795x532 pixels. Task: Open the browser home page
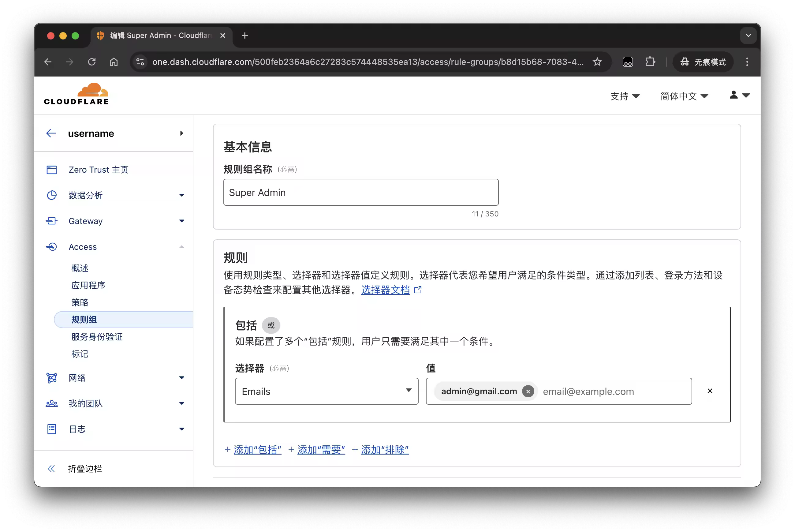point(114,62)
